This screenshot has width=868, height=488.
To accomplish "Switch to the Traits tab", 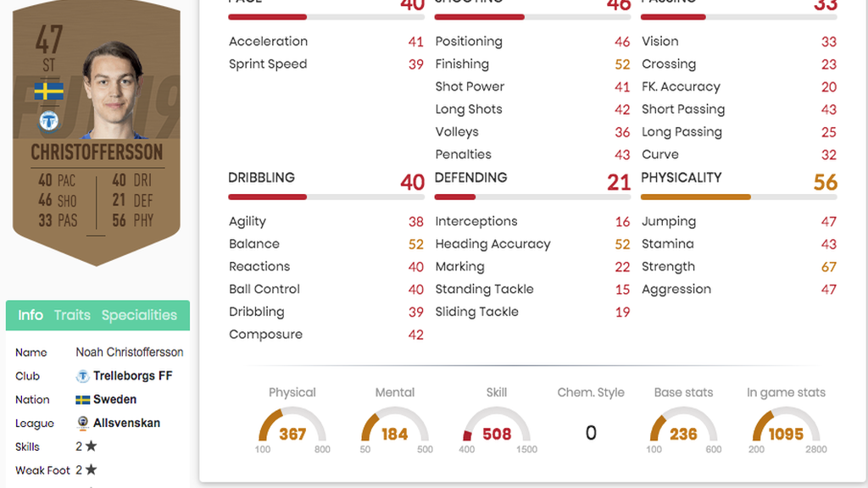I will click(72, 315).
